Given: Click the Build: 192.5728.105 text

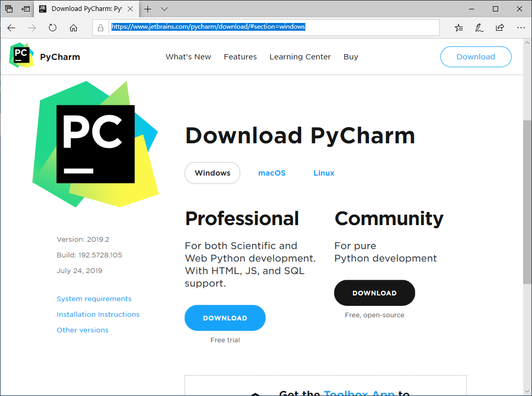Looking at the screenshot, I should pyautogui.click(x=89, y=255).
